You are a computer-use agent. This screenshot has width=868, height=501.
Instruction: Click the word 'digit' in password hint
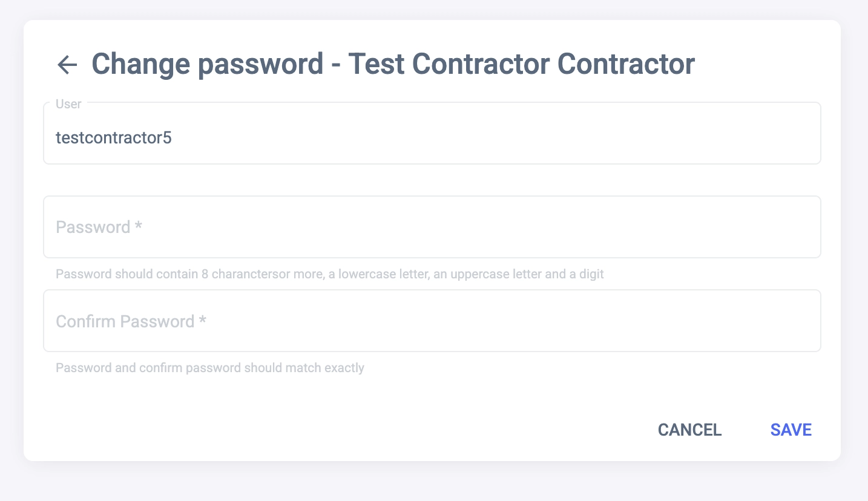[591, 274]
